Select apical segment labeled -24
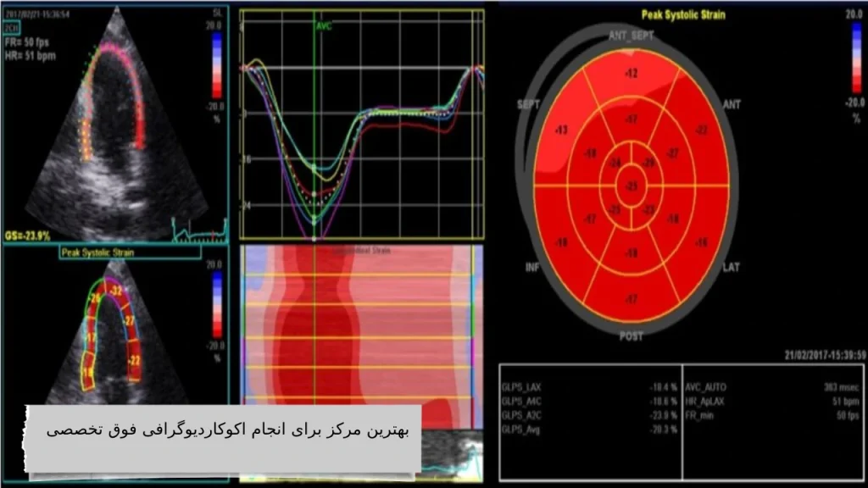This screenshot has height=488, width=868. coord(615,163)
